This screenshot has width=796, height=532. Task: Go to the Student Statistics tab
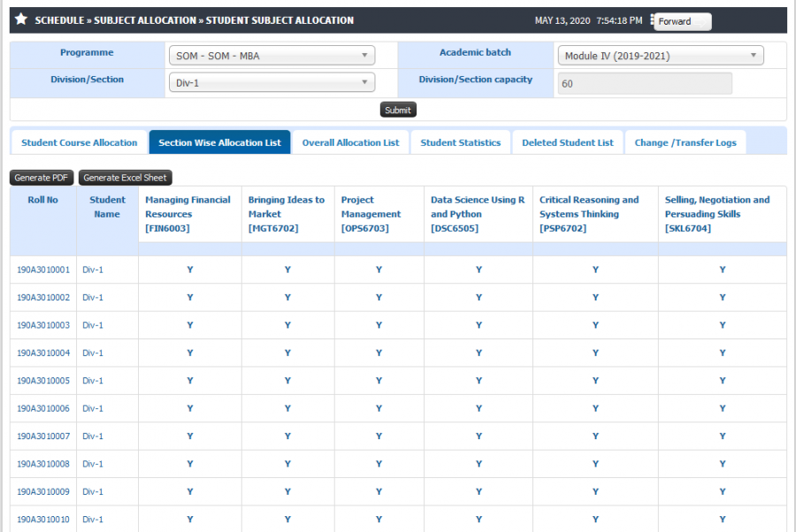coord(461,142)
